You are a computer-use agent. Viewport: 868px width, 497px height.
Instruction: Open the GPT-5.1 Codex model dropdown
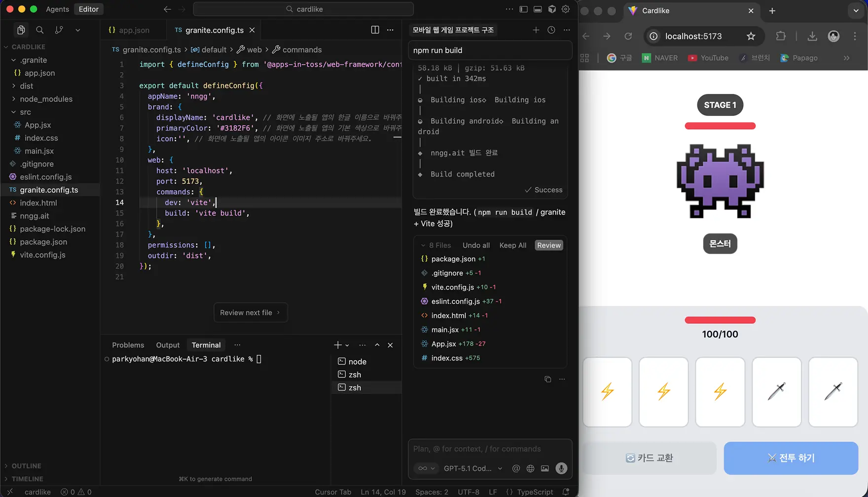pyautogui.click(x=472, y=468)
